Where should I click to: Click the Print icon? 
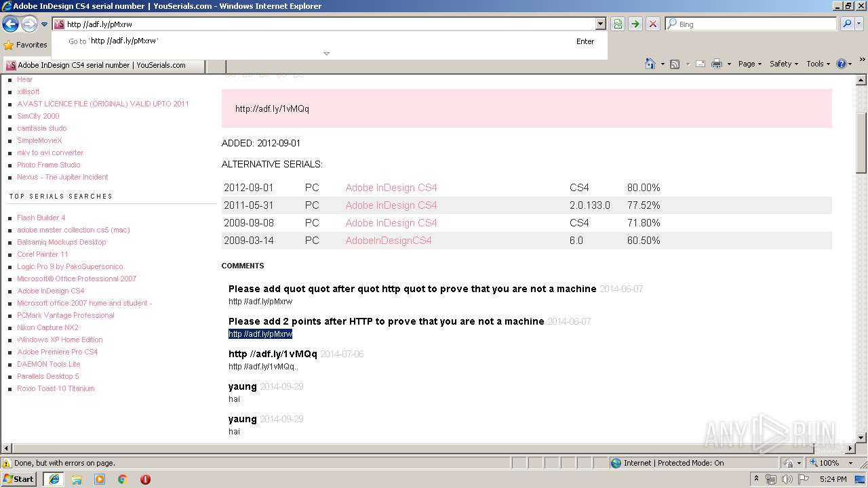click(717, 64)
